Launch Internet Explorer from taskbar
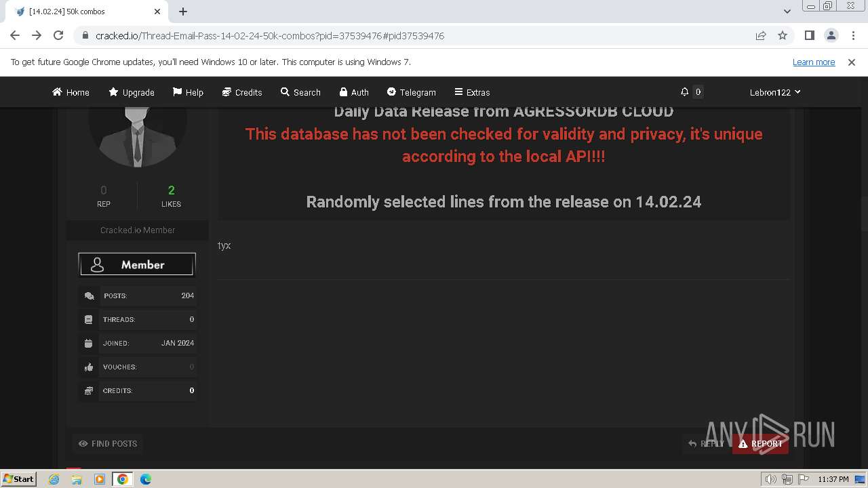Image resolution: width=868 pixels, height=488 pixels. [54, 479]
